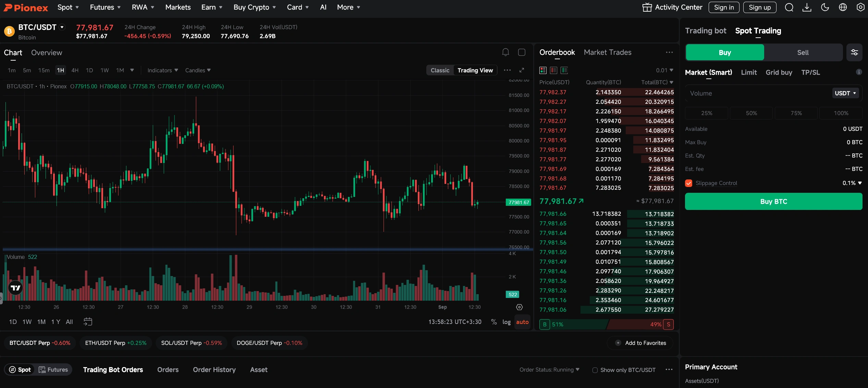Set volume to 25%

[707, 113]
